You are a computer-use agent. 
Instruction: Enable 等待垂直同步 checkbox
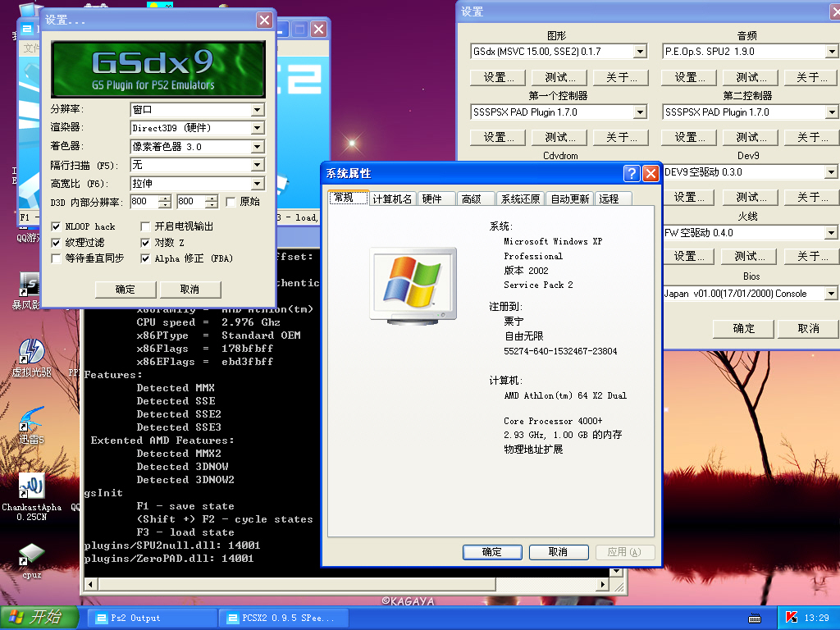tap(56, 258)
